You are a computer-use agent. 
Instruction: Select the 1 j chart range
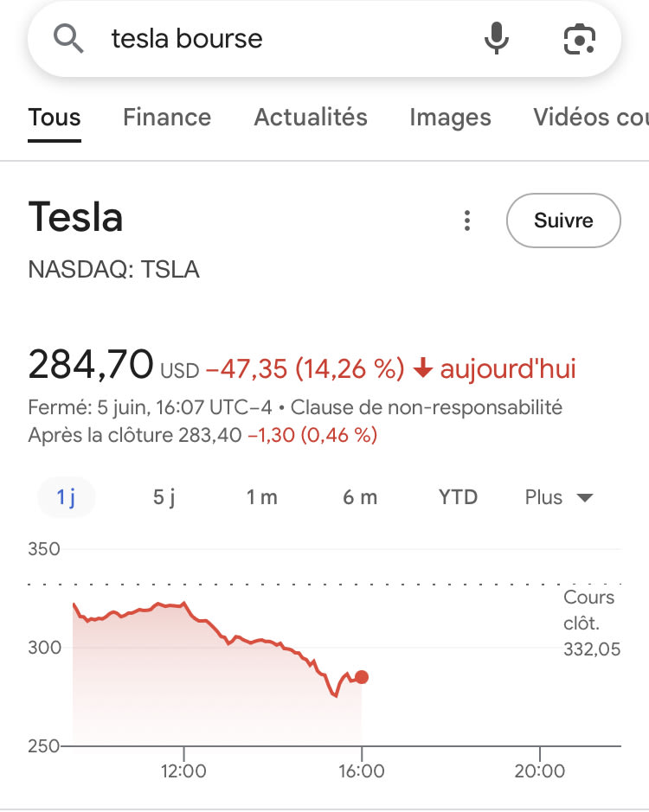[67, 497]
